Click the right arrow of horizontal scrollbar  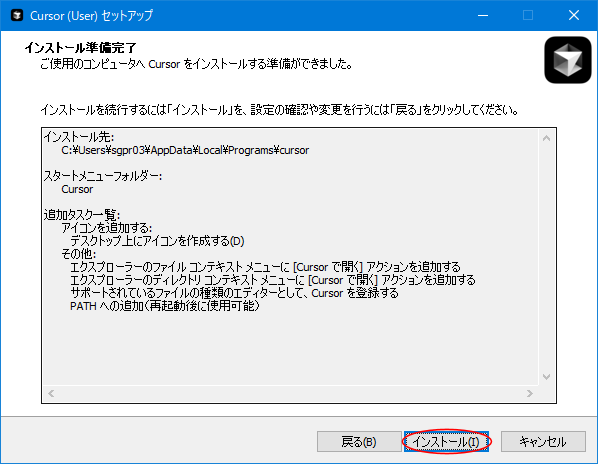point(530,393)
